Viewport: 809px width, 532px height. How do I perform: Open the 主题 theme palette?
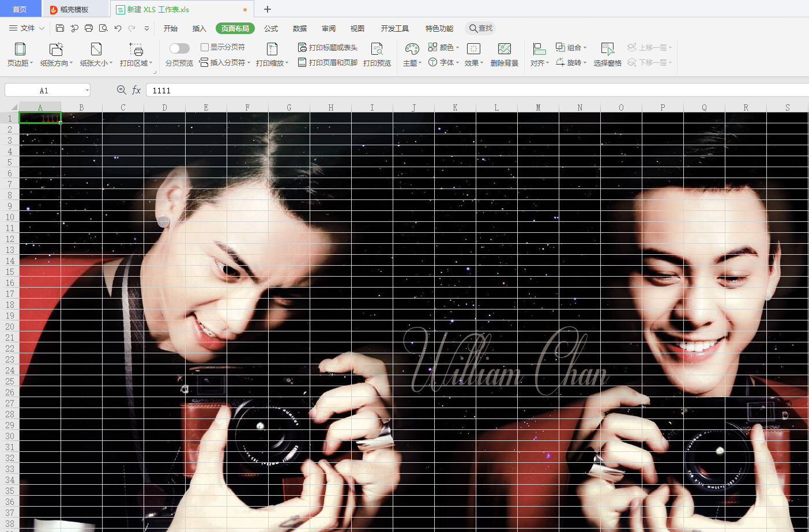pos(412,55)
